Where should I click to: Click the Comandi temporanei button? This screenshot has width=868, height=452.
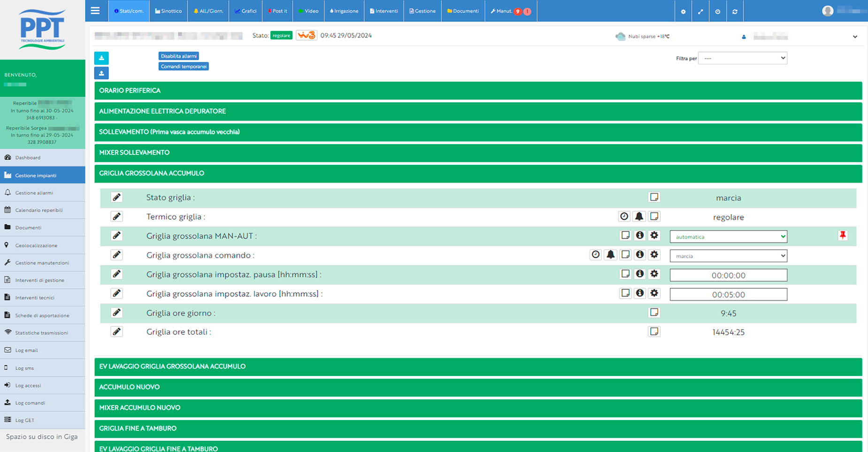184,66
